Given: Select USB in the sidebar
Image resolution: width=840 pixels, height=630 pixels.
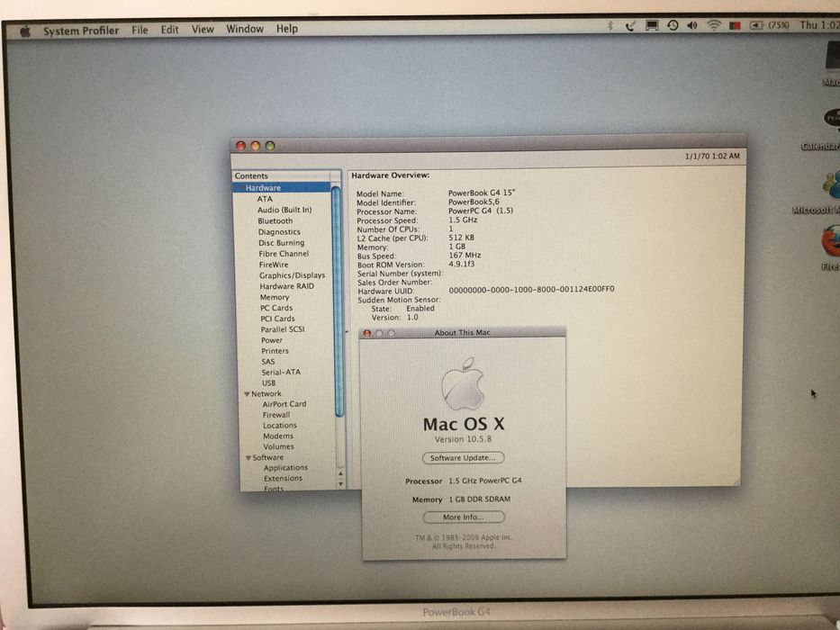Looking at the screenshot, I should [x=269, y=383].
